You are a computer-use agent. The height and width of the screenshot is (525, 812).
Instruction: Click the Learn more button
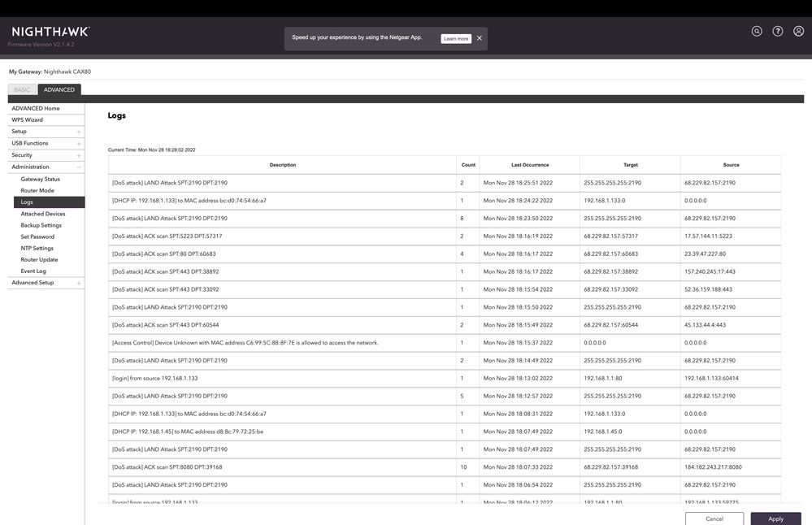(x=456, y=38)
